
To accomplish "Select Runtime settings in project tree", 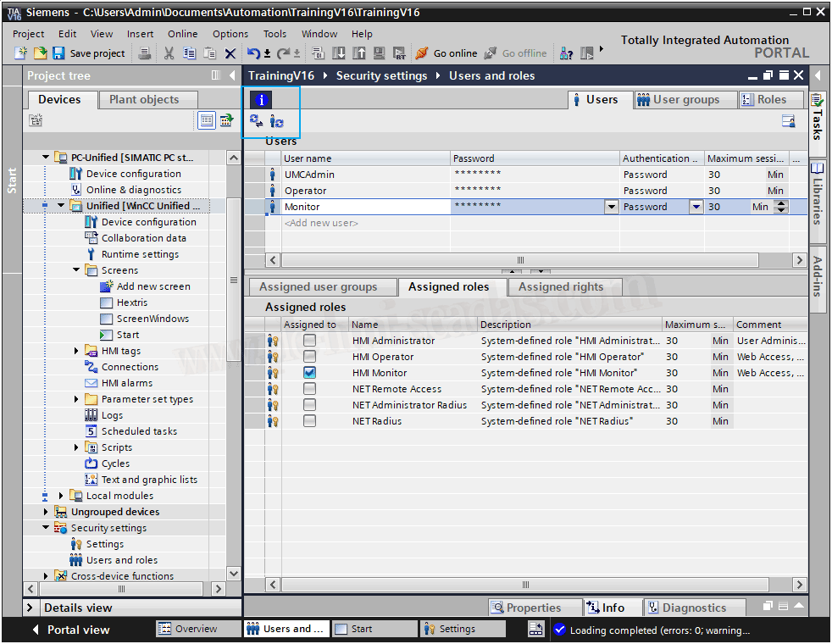I will click(140, 254).
